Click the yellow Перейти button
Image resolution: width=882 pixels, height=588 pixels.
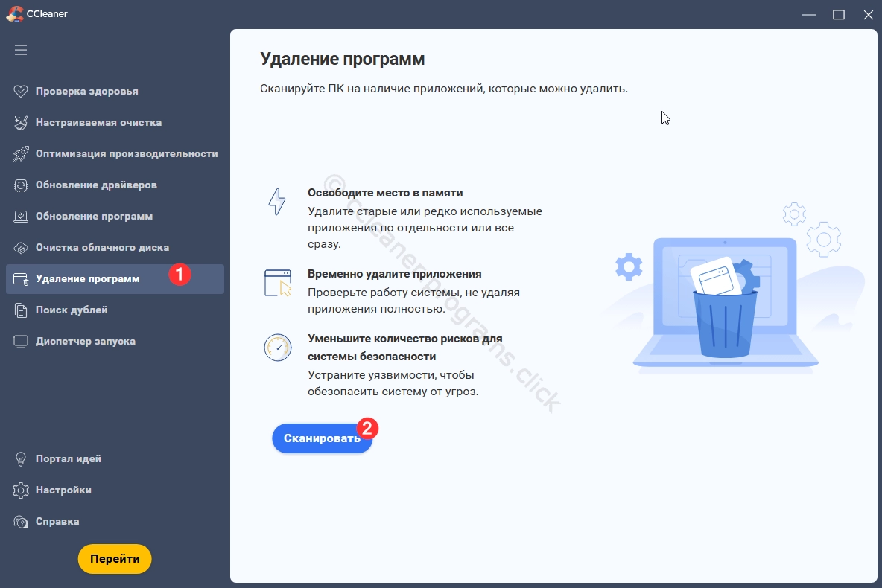(x=115, y=559)
